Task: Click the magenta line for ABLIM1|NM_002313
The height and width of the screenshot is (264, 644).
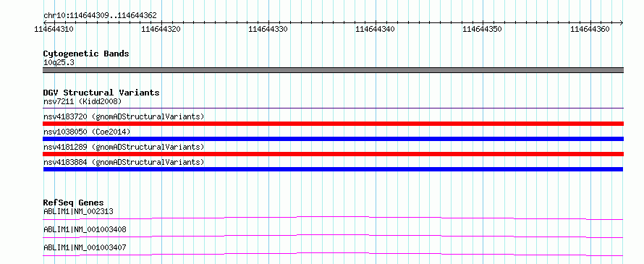Action: pyautogui.click(x=333, y=218)
